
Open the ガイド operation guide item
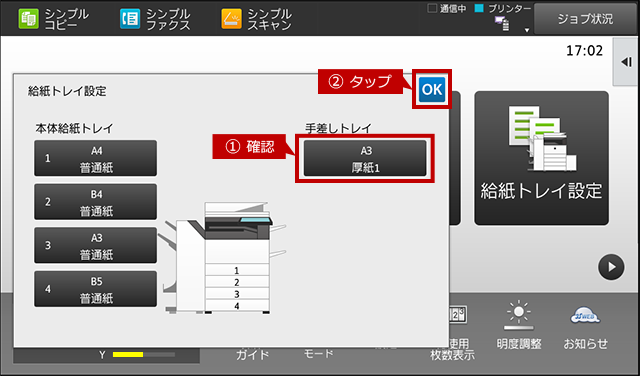(x=253, y=354)
